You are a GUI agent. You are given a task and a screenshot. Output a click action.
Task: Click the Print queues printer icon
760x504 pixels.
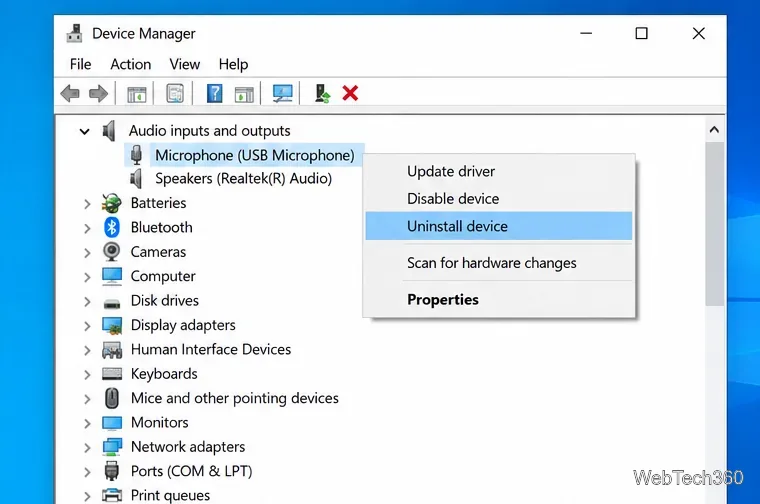[112, 495]
